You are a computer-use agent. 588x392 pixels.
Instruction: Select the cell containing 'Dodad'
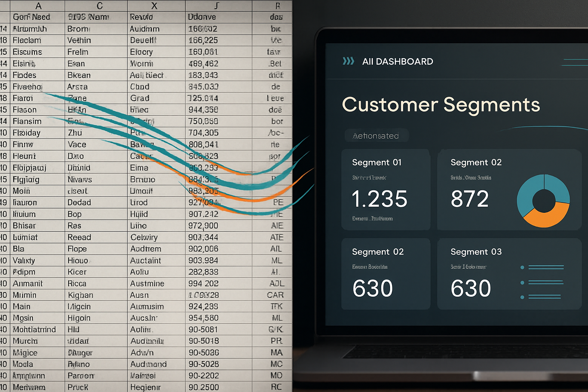click(96, 203)
